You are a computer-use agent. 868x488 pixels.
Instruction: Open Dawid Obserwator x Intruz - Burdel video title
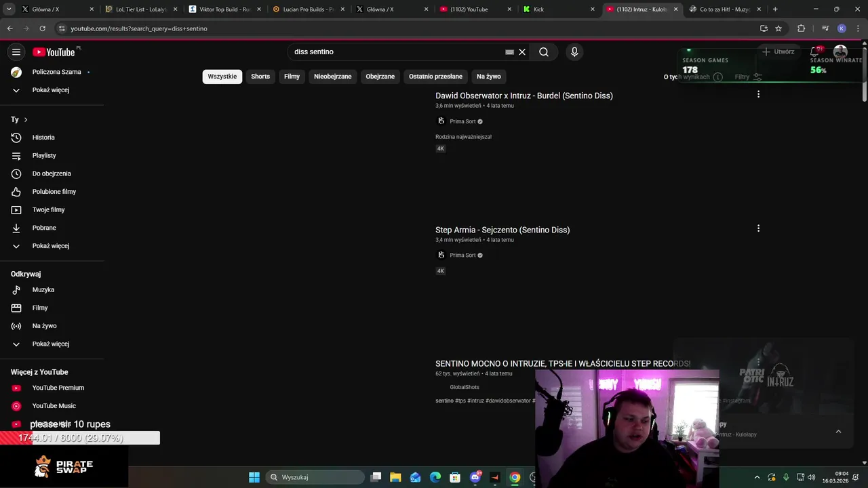coord(524,96)
